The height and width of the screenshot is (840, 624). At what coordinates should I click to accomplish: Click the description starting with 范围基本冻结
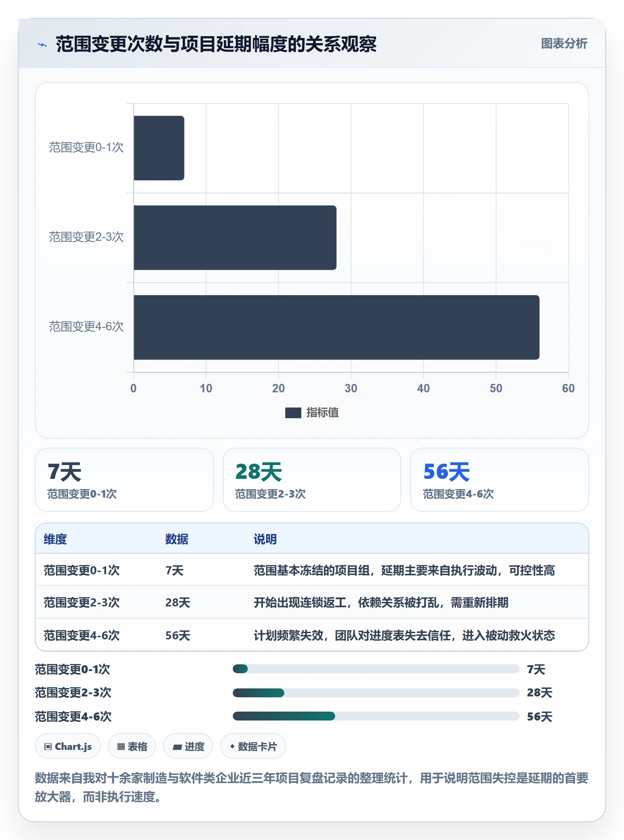tap(404, 570)
